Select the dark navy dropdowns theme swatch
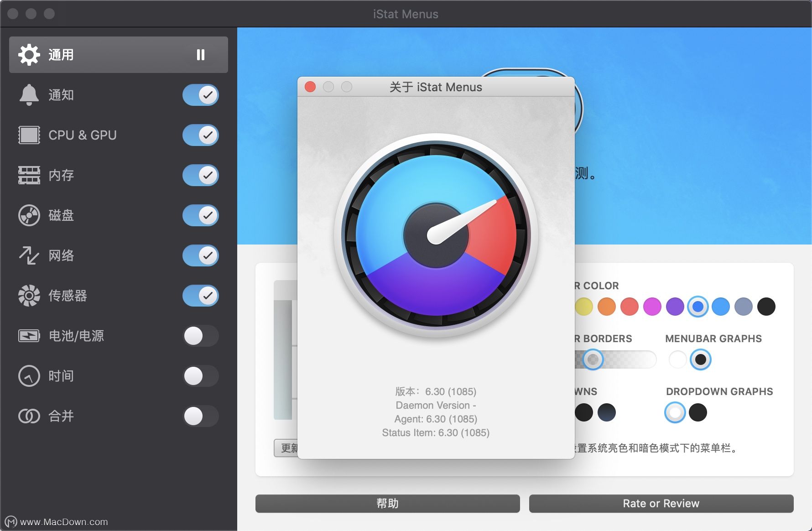The height and width of the screenshot is (531, 812). click(607, 412)
